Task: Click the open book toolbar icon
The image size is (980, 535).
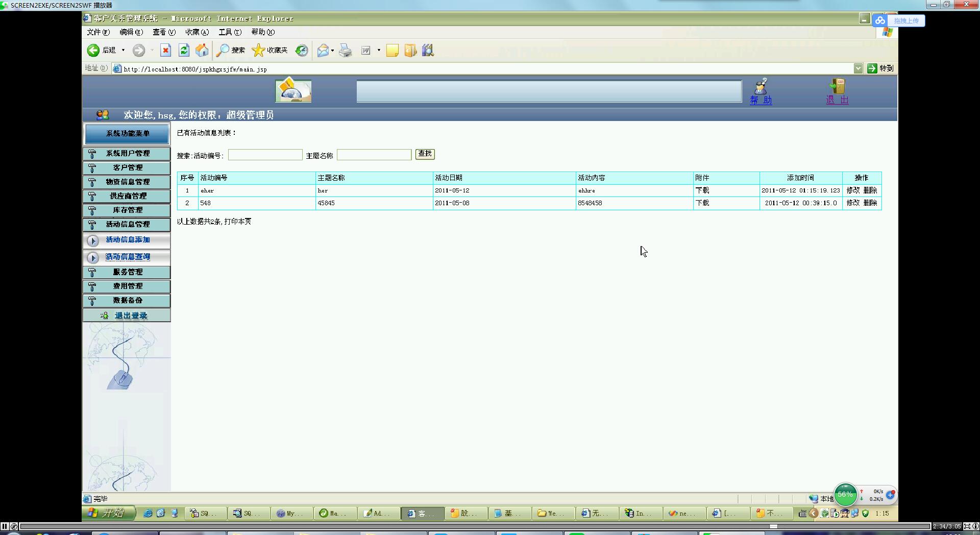Action: click(x=410, y=50)
